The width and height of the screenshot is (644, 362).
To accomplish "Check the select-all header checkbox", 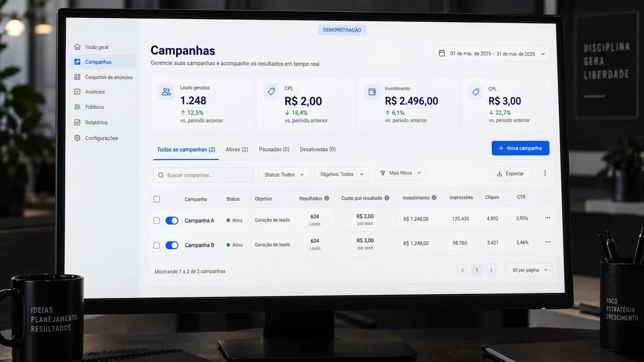I will 156,199.
